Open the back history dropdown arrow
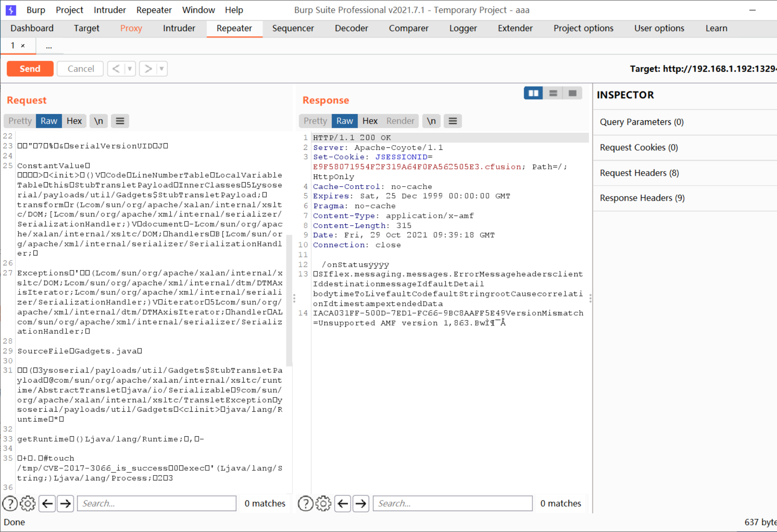This screenshot has width=777, height=532. tap(130, 69)
